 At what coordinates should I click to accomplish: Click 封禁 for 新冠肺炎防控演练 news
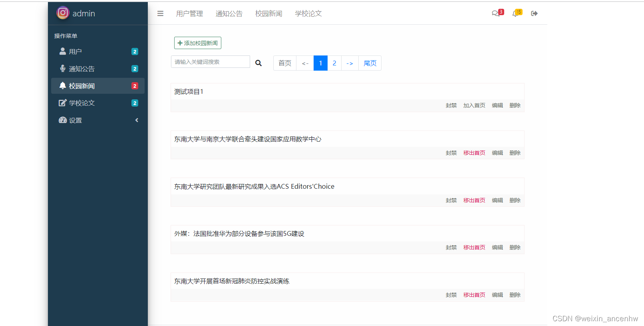tap(451, 295)
